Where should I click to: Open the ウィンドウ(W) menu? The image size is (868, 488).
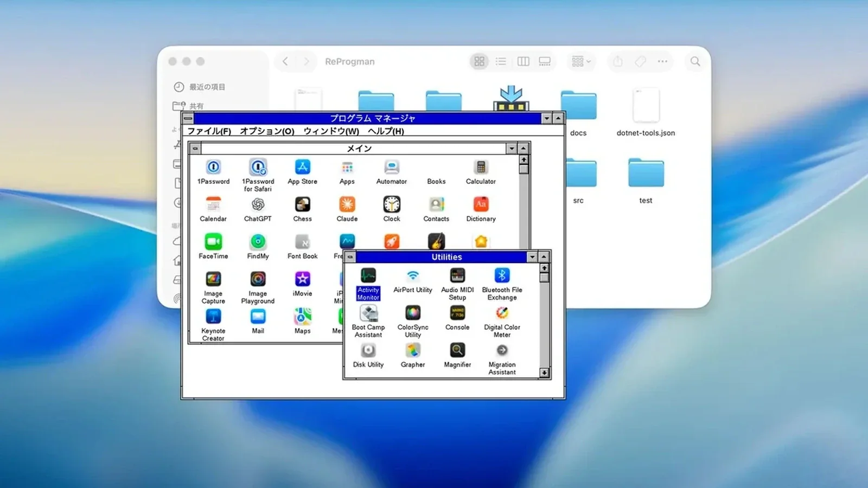pos(331,131)
